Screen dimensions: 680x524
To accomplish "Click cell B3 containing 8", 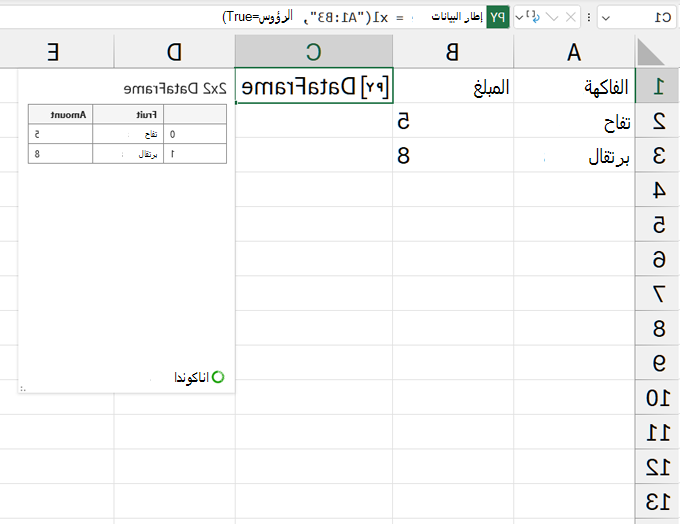I will tap(453, 155).
